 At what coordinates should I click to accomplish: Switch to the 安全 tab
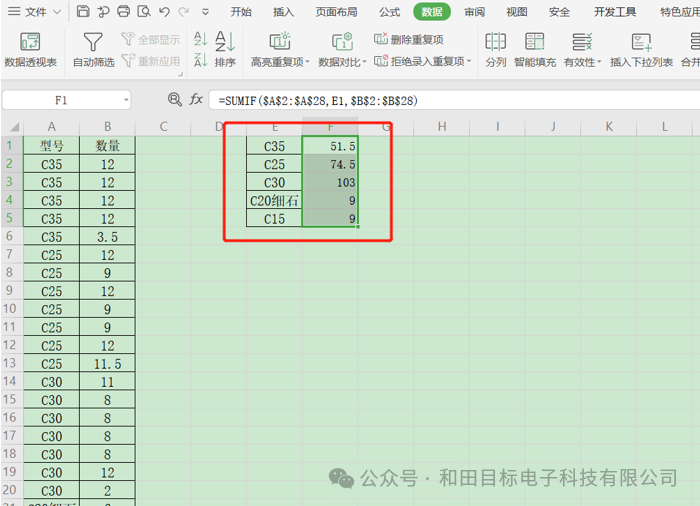click(x=559, y=12)
